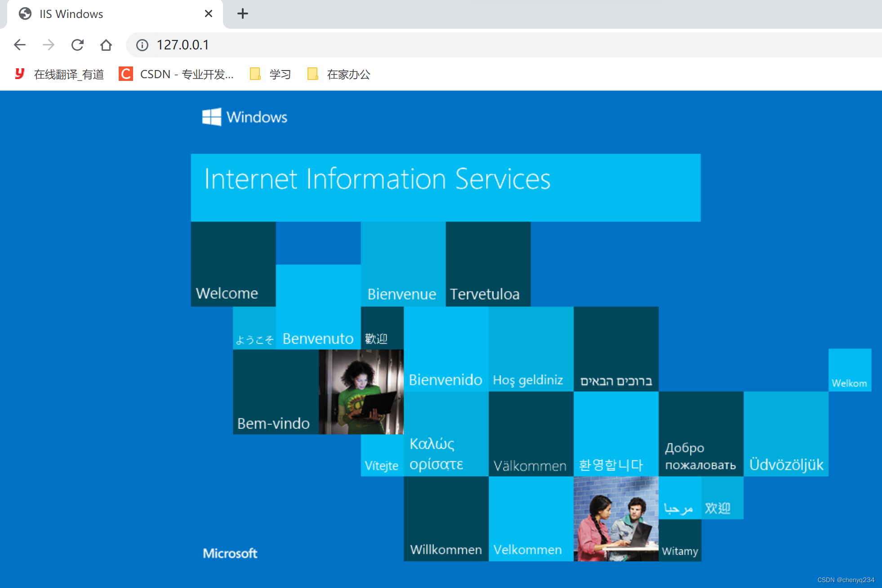This screenshot has height=588, width=882.
Task: Click the Microsoft logo text
Action: click(230, 553)
